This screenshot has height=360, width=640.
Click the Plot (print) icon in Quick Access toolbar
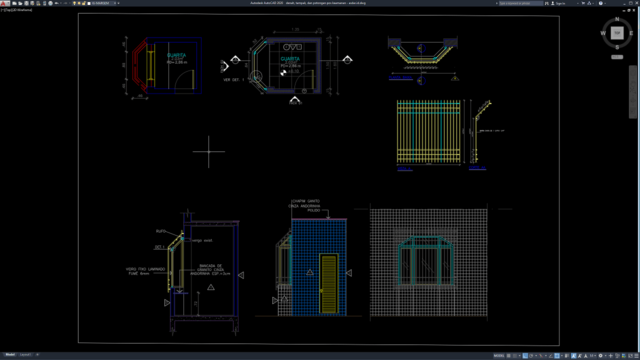(x=50, y=3)
